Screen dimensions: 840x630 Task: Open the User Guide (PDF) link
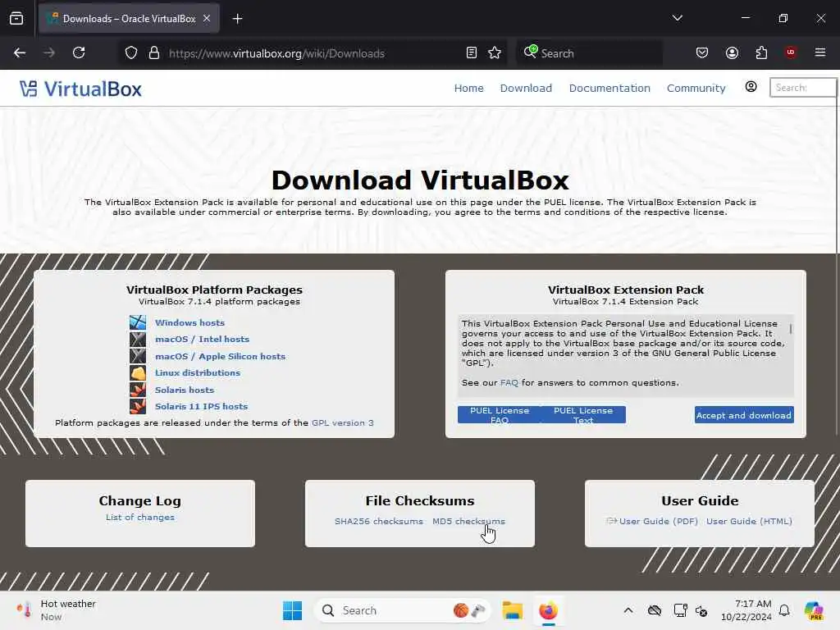coord(659,521)
